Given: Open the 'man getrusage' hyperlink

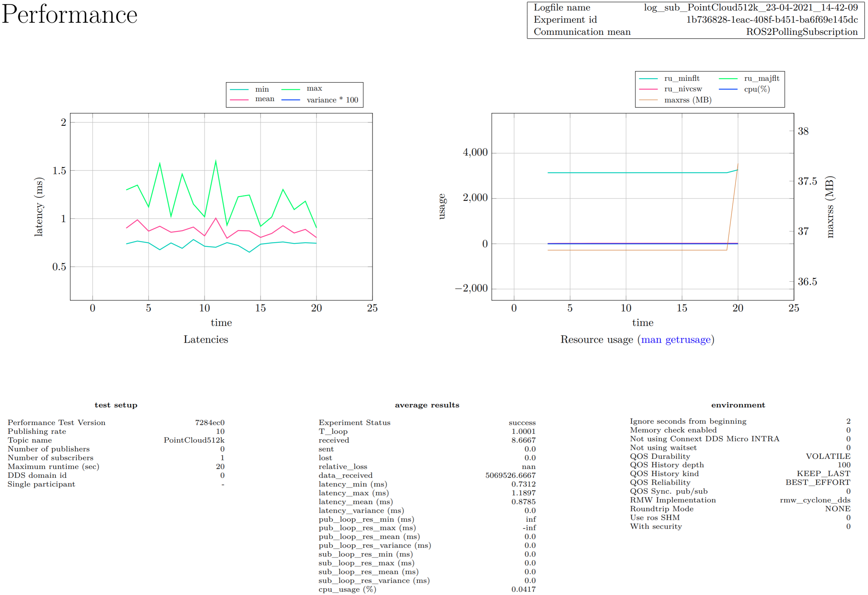Looking at the screenshot, I should (675, 339).
